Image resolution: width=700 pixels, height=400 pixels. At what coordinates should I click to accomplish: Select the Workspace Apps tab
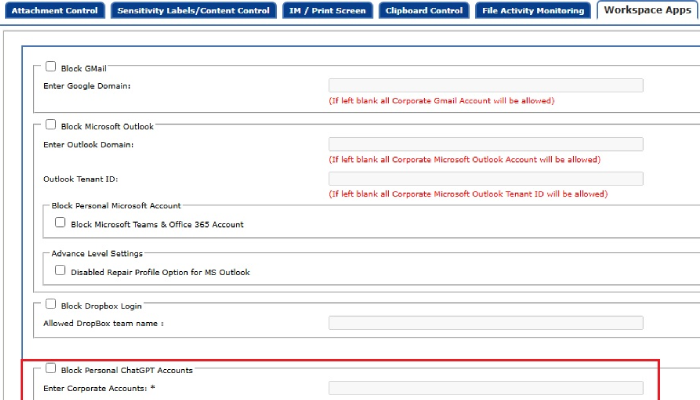coord(647,10)
